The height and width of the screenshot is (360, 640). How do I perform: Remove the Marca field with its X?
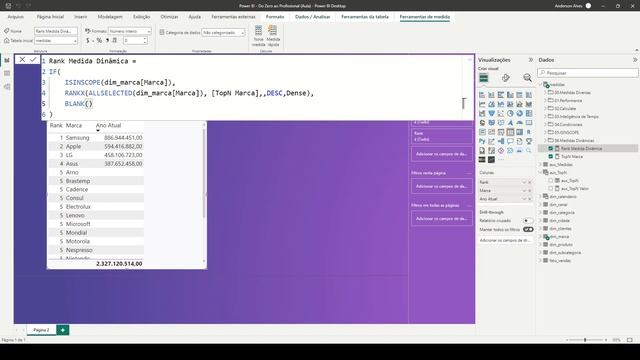530,191
